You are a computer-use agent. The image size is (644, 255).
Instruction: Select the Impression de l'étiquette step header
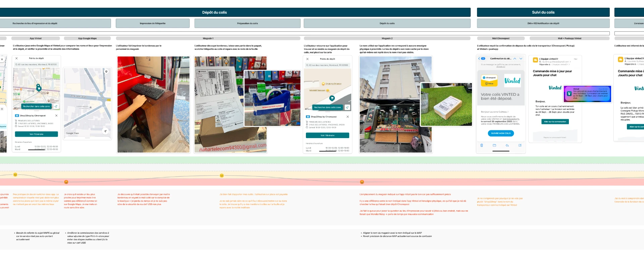pyautogui.click(x=153, y=24)
